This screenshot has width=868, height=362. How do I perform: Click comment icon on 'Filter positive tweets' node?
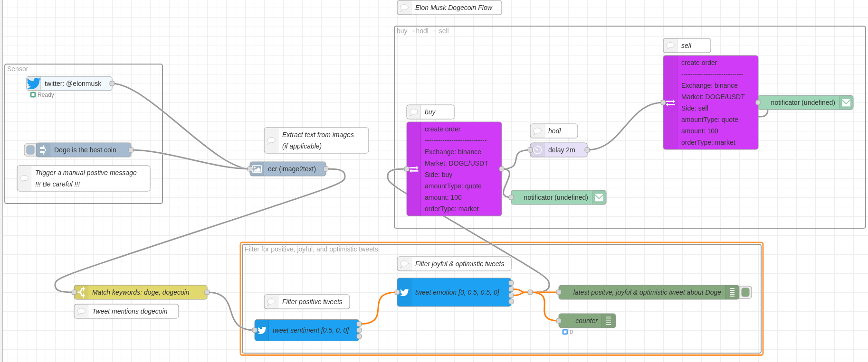(x=271, y=302)
